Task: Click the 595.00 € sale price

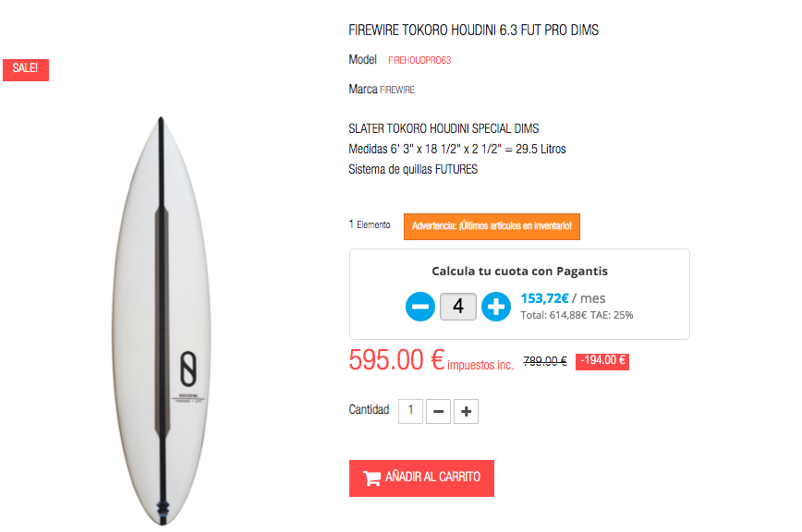Action: [x=397, y=360]
